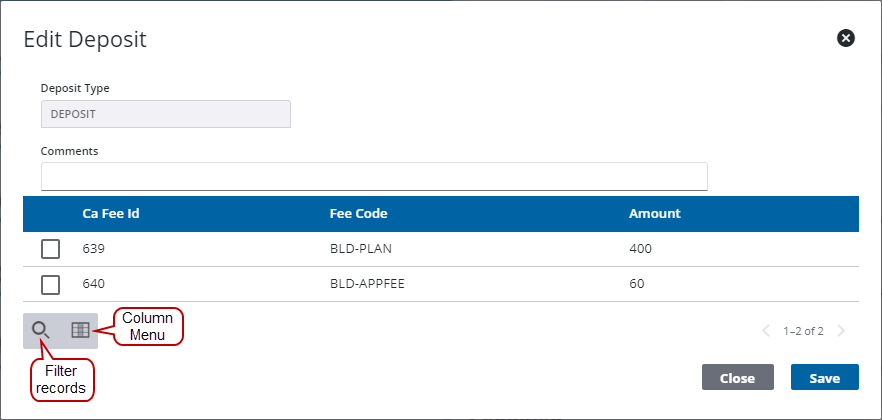Screen dimensions: 882x420
Task: Click the amount 400 cell
Action: pos(639,249)
